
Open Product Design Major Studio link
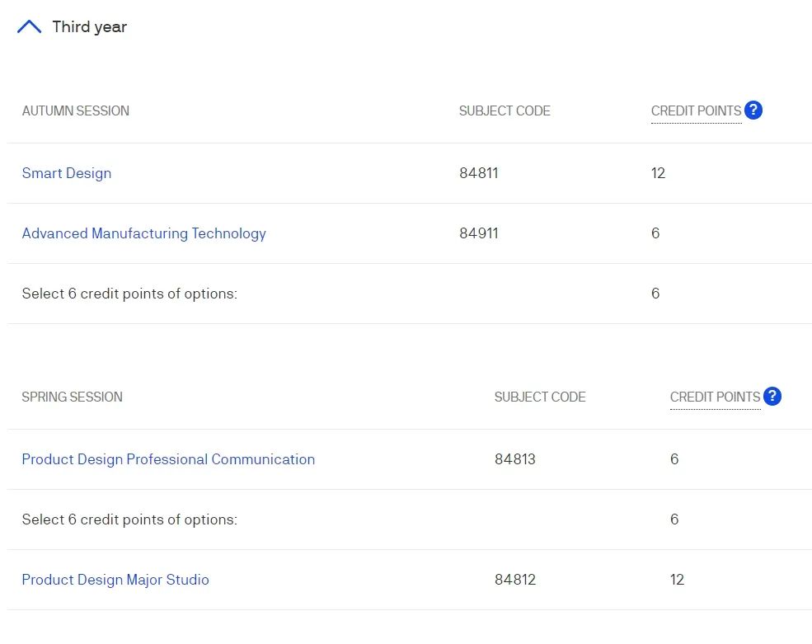pyautogui.click(x=115, y=579)
